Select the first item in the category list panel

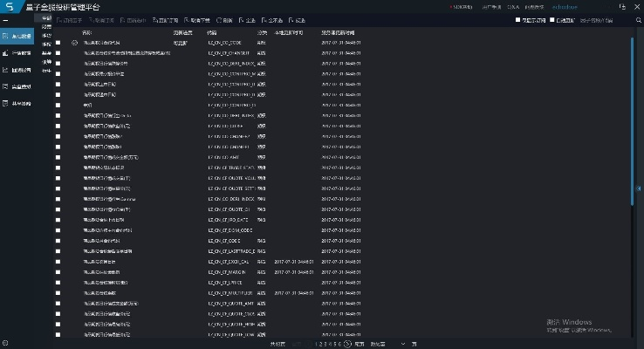(x=47, y=17)
